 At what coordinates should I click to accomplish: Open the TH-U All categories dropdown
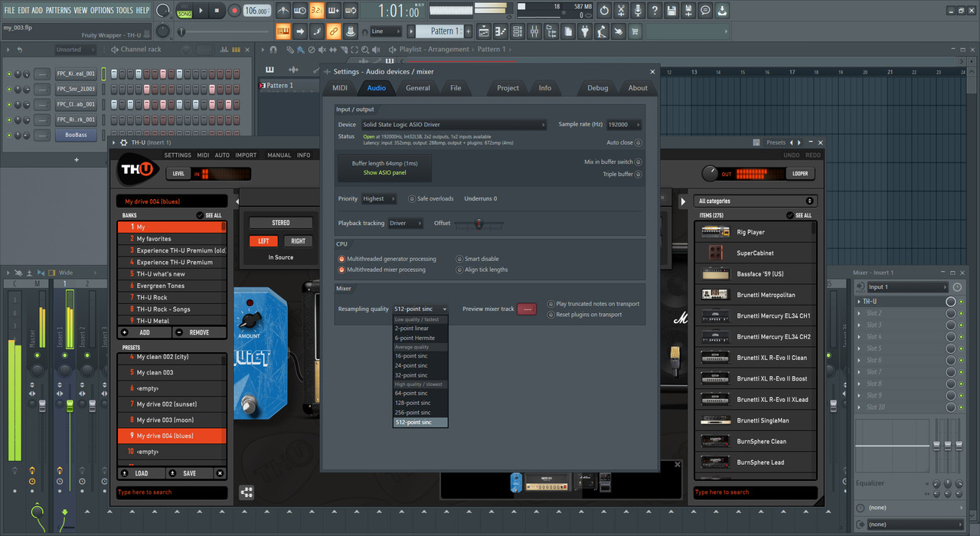click(756, 201)
